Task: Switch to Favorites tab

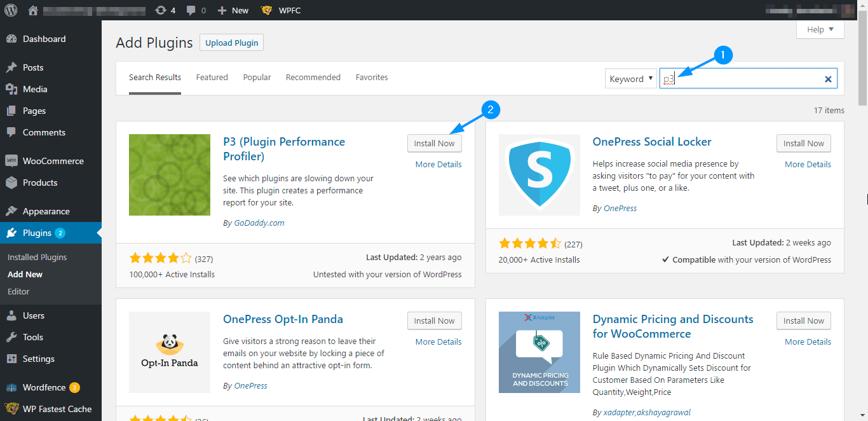Action: pyautogui.click(x=372, y=78)
